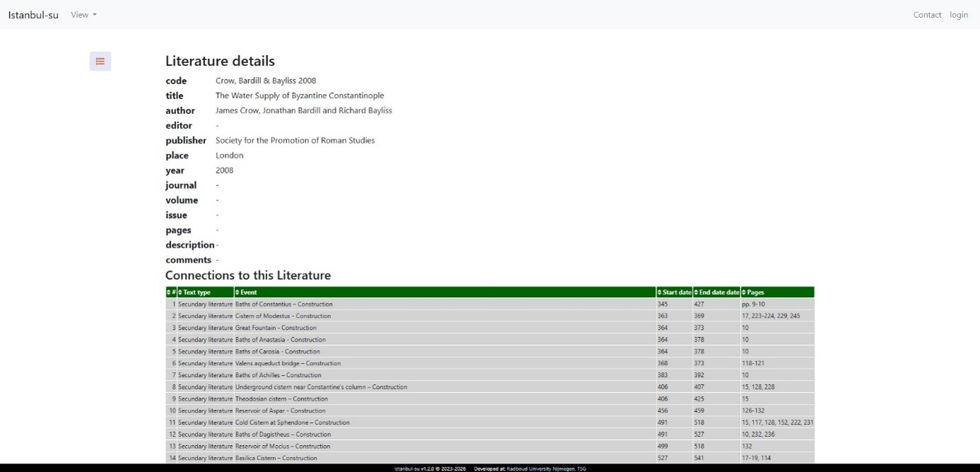This screenshot has width=980, height=472.
Task: Click pages value '10, 232, 236'
Action: (x=758, y=434)
